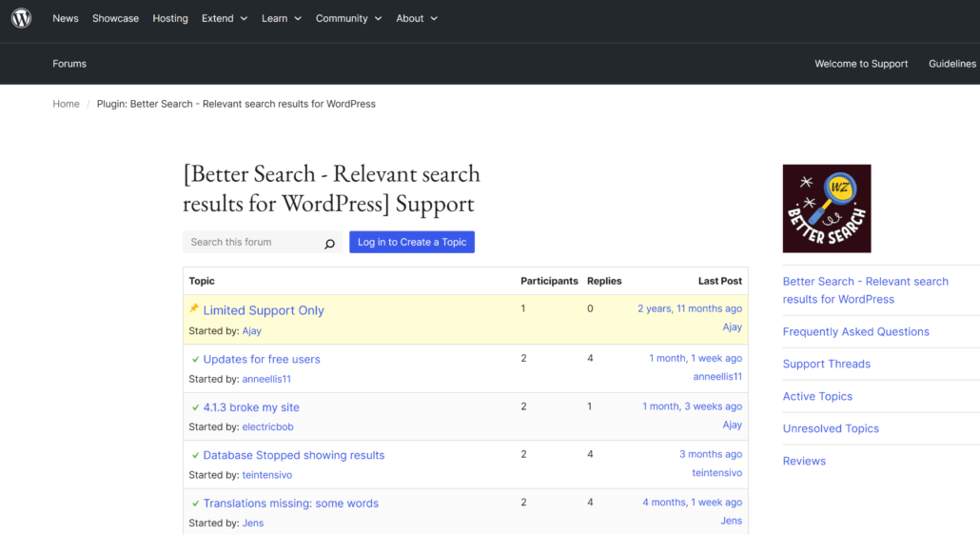Expand the Community menu

(349, 18)
